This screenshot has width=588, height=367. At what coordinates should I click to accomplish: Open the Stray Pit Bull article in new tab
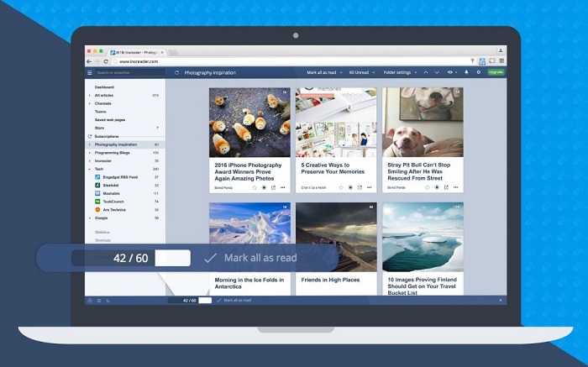tap(446, 187)
